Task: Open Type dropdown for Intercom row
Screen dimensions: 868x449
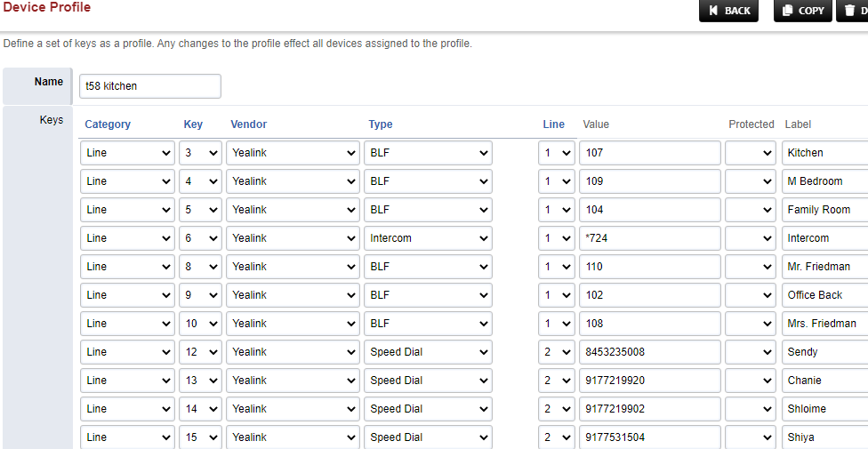Action: 428,238
